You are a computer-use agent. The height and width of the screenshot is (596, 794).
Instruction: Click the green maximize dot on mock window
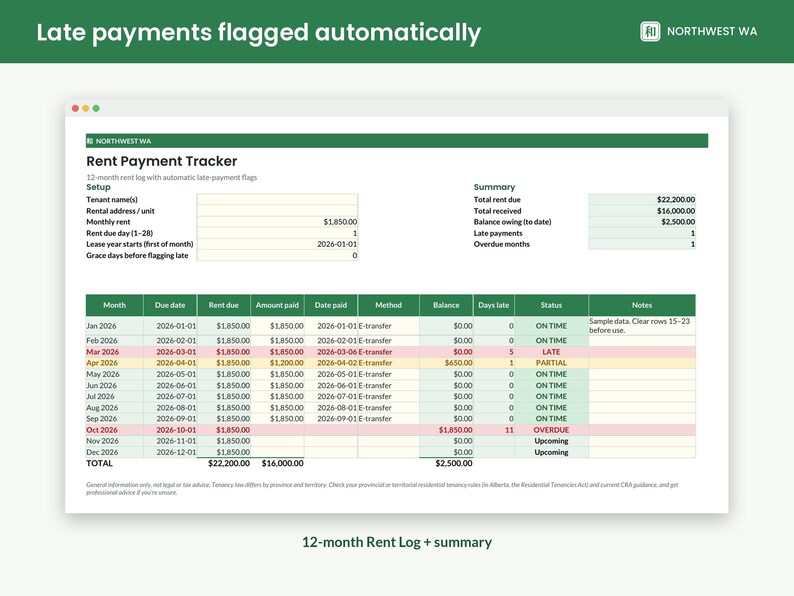(x=96, y=108)
